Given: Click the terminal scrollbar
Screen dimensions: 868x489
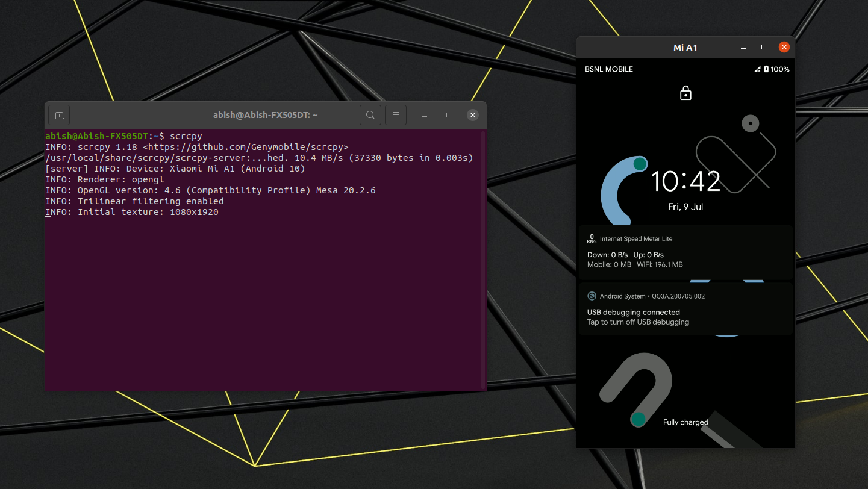Looking at the screenshot, I should 483,260.
